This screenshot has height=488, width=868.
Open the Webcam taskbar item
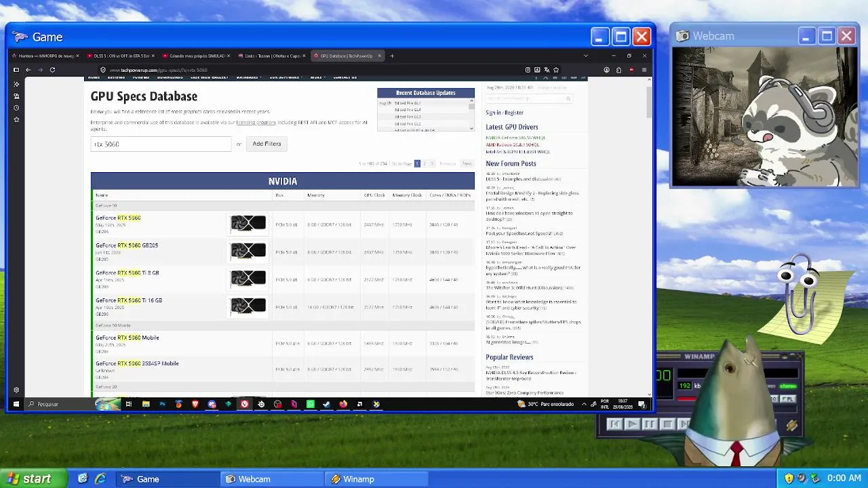pyautogui.click(x=271, y=479)
